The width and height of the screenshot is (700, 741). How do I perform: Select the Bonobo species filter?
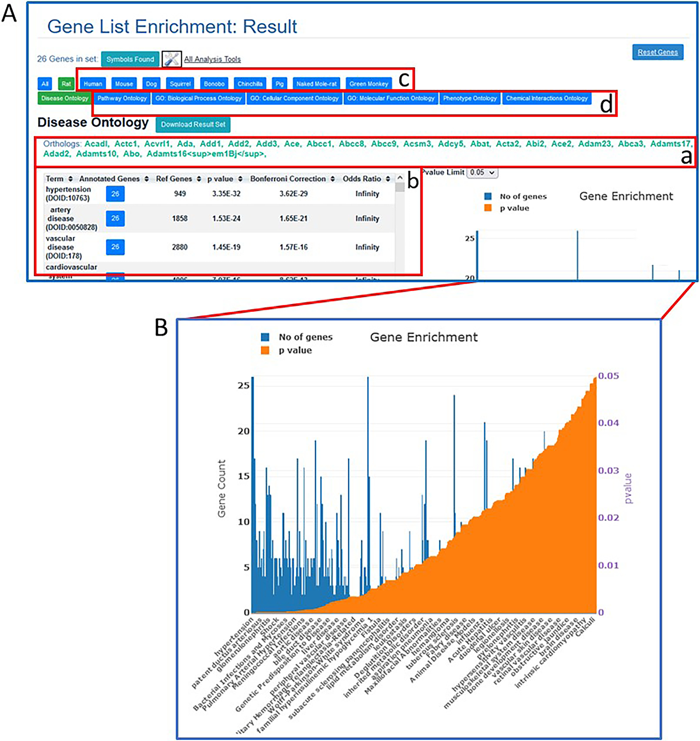tap(214, 84)
